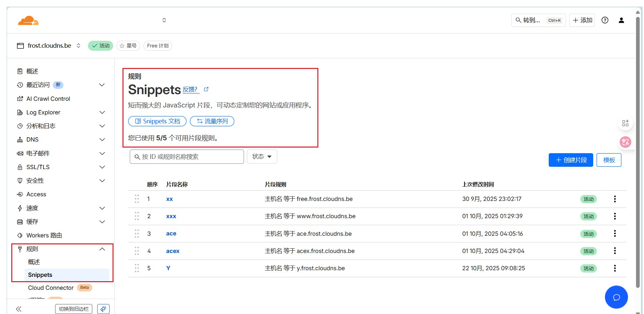
Task: Collapse sidebar with double-arrow icon
Action: [19, 309]
